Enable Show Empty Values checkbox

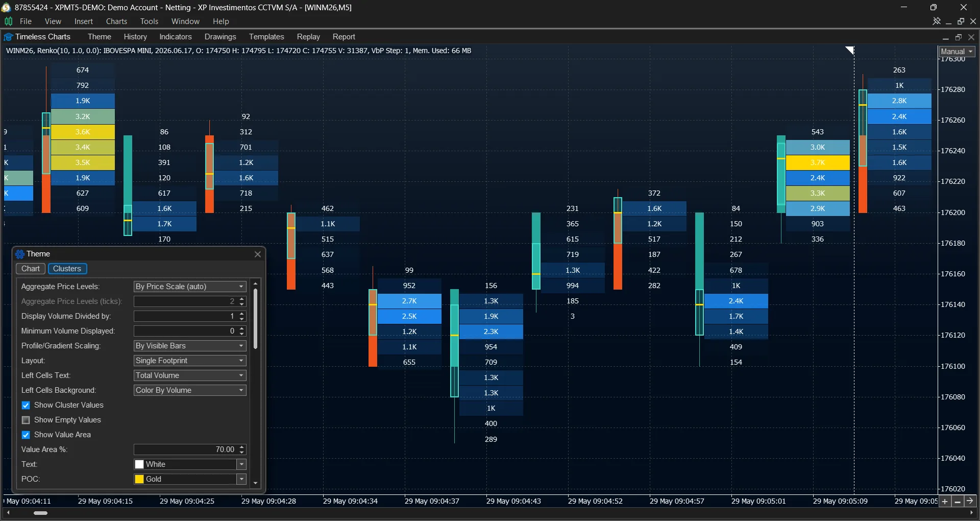pyautogui.click(x=26, y=420)
